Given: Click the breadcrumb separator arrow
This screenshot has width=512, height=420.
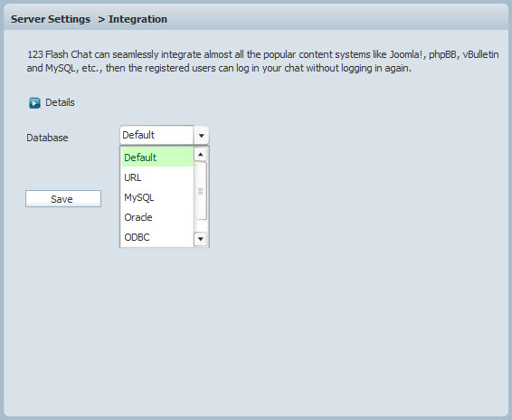Looking at the screenshot, I should 101,19.
